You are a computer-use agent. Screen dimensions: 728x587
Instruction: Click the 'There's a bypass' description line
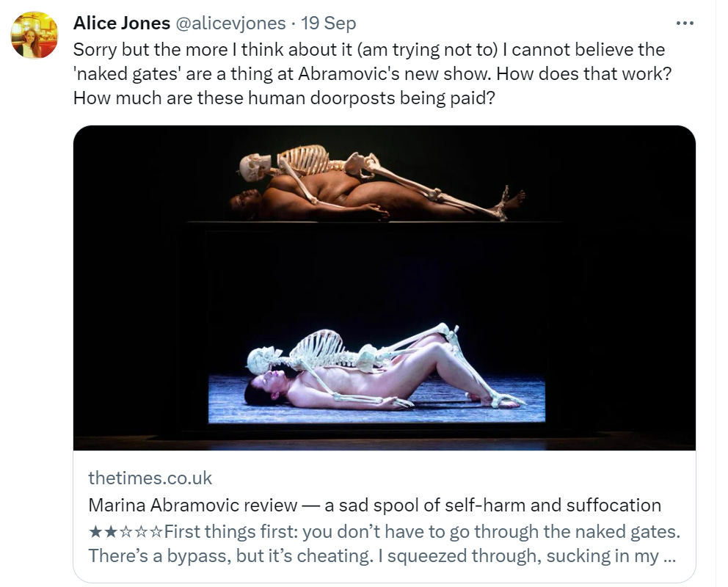tap(382, 556)
